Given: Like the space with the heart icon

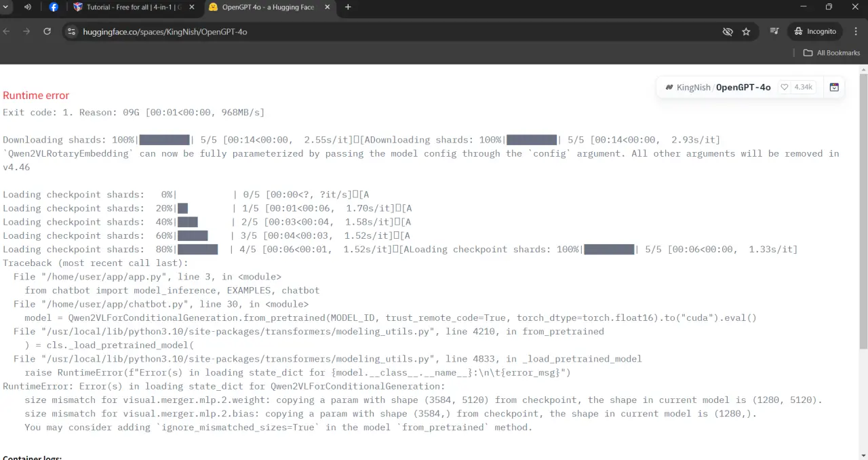Looking at the screenshot, I should pos(785,88).
